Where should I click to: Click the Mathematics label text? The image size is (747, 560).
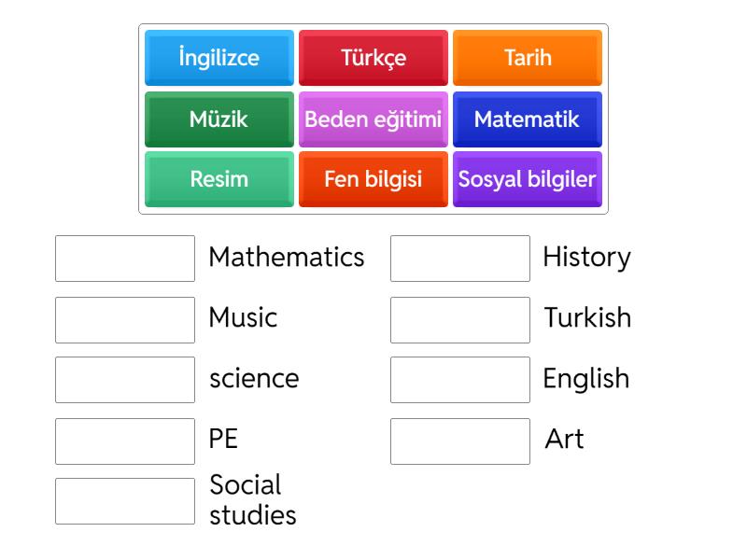point(287,258)
